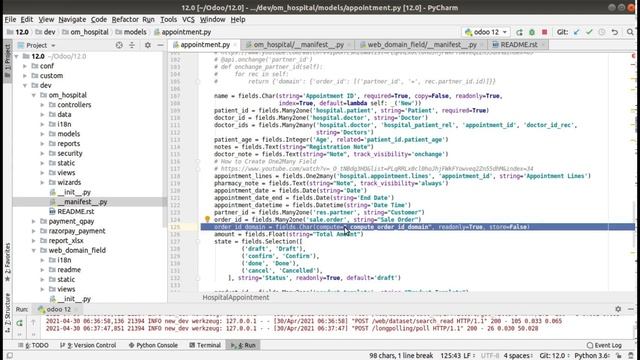The width and height of the screenshot is (640, 360).
Task: Open the Event Log
Action: coord(604,345)
